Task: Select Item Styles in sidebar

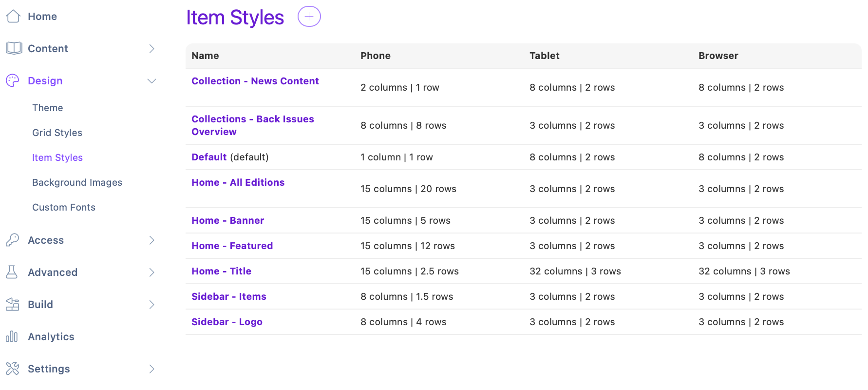Action: (57, 157)
